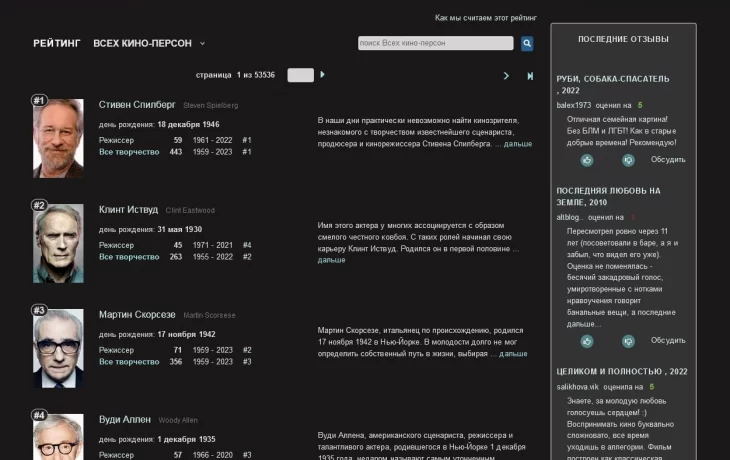Click birthday text 1 декабря 1935

pos(186,439)
